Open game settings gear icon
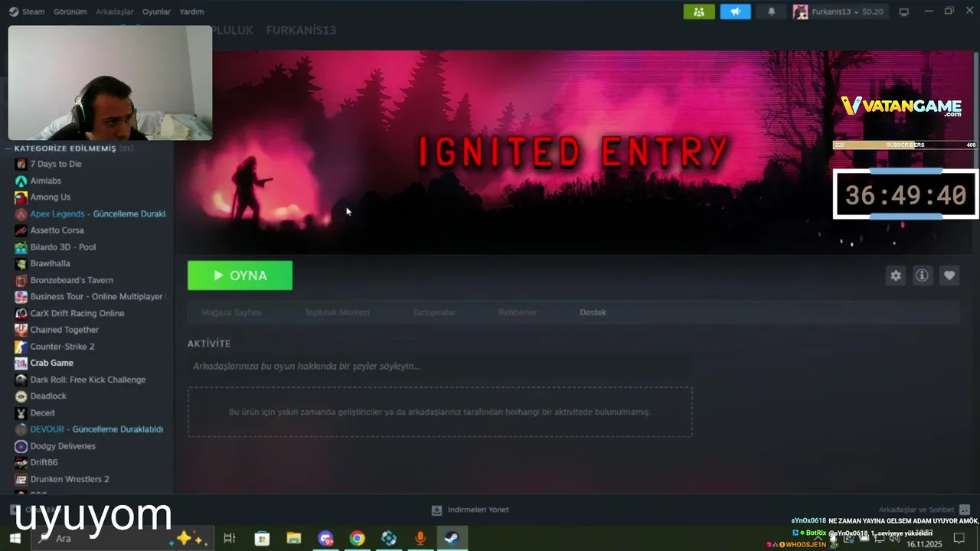This screenshot has width=980, height=551. click(x=895, y=275)
